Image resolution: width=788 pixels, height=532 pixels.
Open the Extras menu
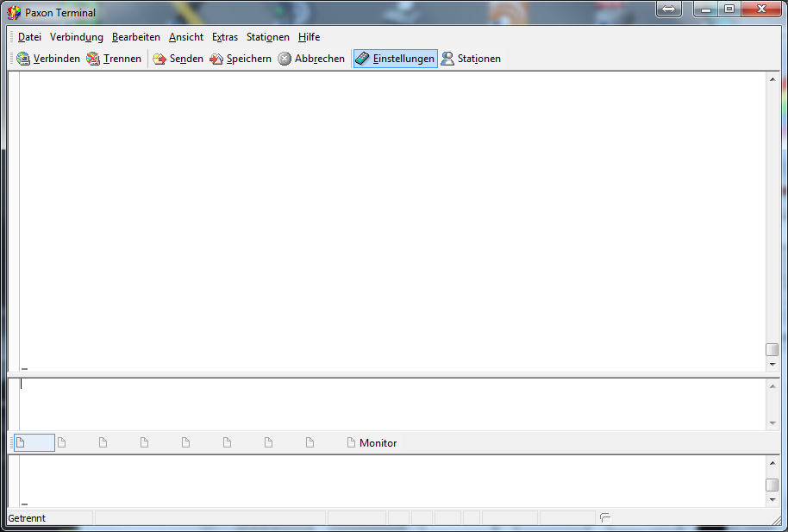pyautogui.click(x=225, y=37)
